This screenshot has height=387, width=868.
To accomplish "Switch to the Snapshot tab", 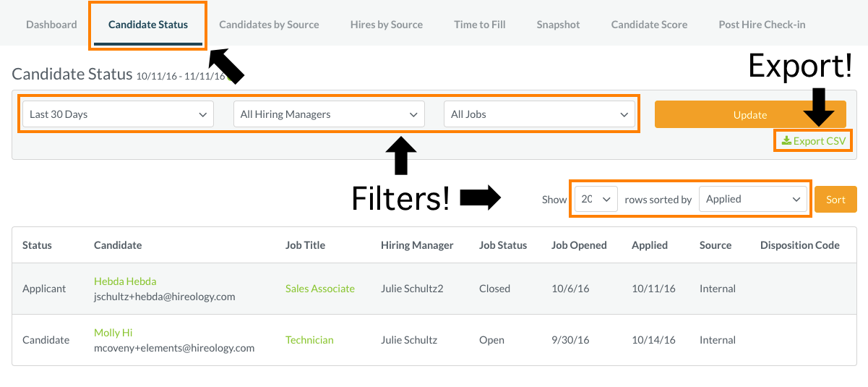I will click(x=558, y=25).
